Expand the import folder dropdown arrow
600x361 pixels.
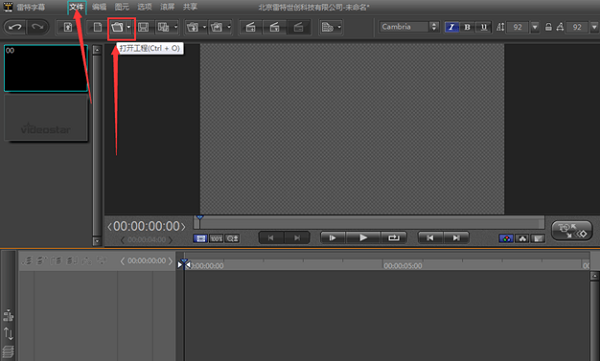[x=204, y=27]
